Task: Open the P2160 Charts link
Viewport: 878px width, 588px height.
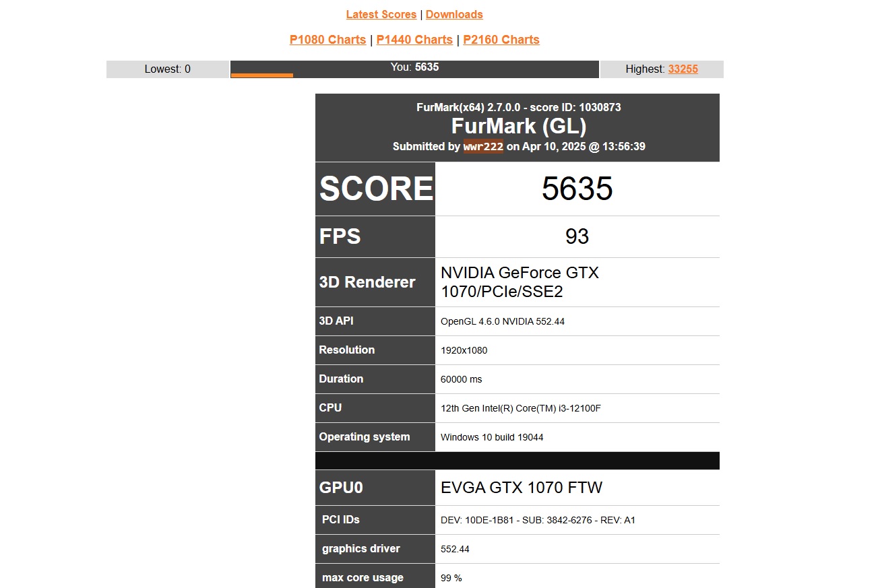Action: [x=501, y=40]
